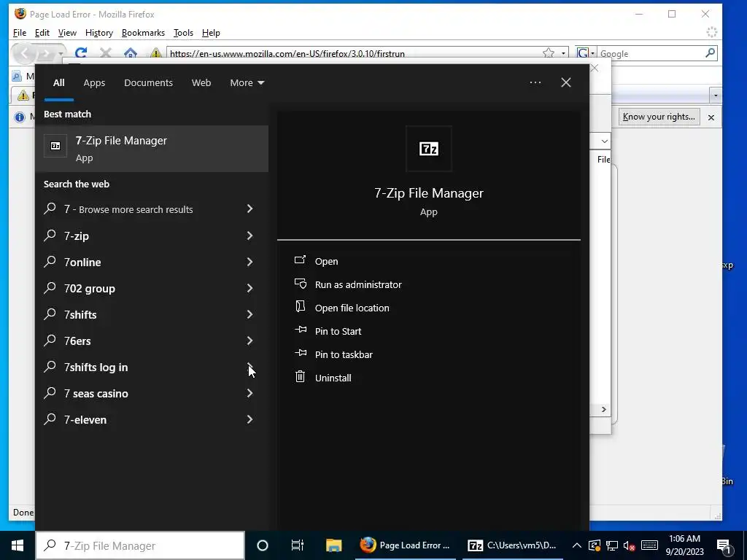This screenshot has width=747, height=560.
Task: Open the Firefox Bookmarks menu
Action: point(143,33)
